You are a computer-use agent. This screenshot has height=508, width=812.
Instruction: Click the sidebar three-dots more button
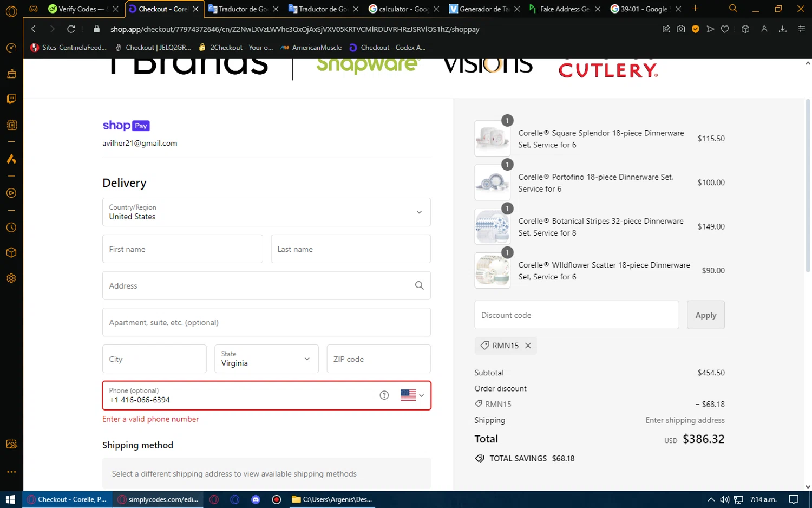11,472
